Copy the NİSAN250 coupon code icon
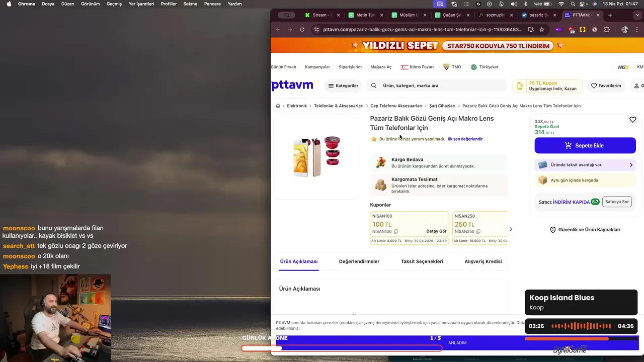 pyautogui.click(x=478, y=232)
